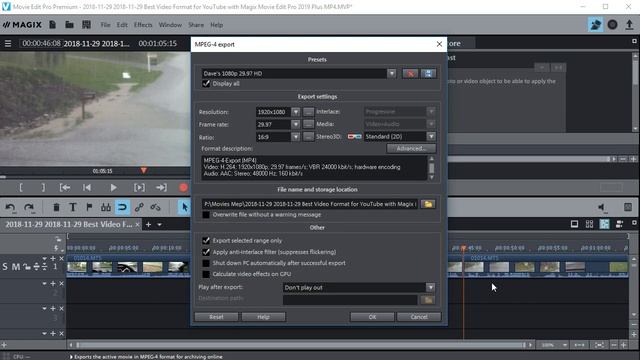The height and width of the screenshot is (360, 640).
Task: Click format description scrollbar
Action: [431, 168]
